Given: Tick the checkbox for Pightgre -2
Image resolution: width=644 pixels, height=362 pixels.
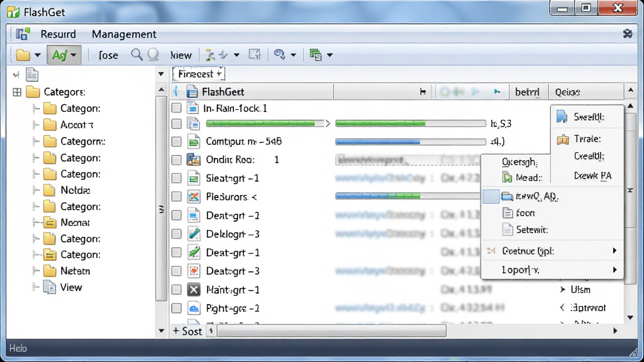Looking at the screenshot, I should (x=176, y=308).
